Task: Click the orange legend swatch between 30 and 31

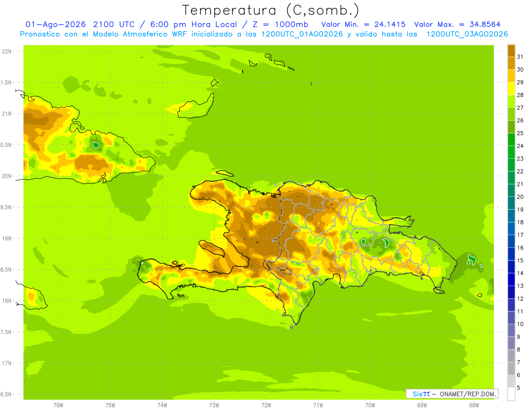Action: (511, 63)
